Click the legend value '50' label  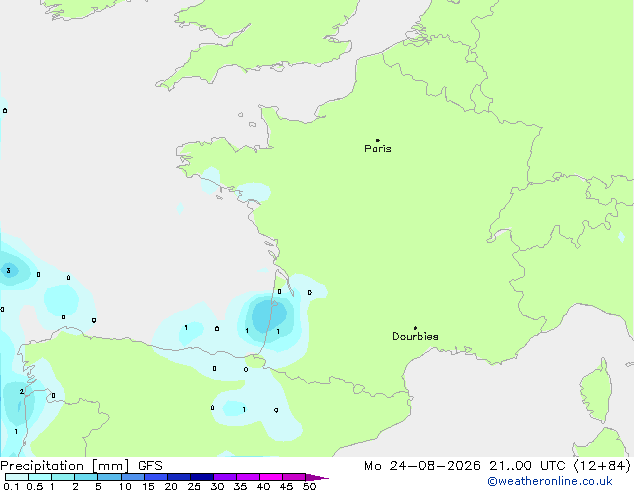(309, 486)
